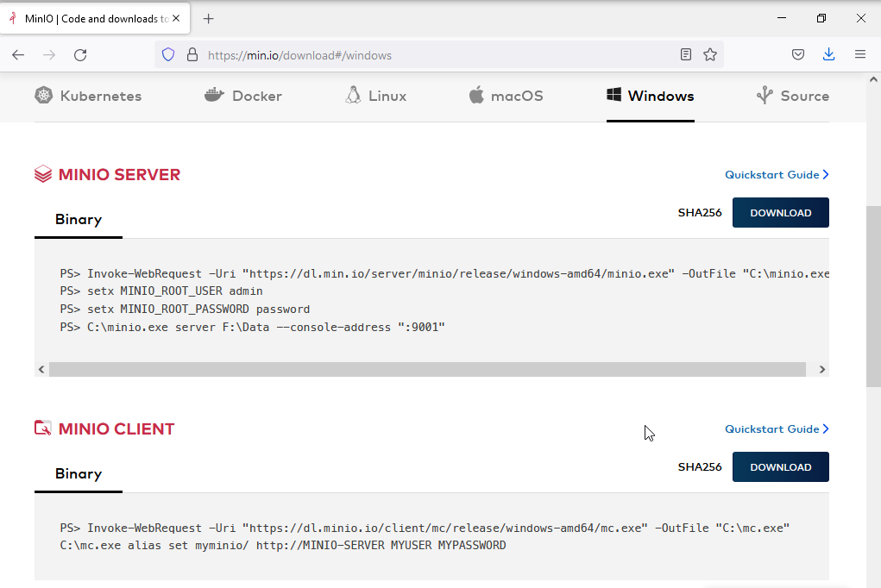The width and height of the screenshot is (881, 588).
Task: Toggle reader view icon in the address bar
Action: pyautogui.click(x=686, y=55)
